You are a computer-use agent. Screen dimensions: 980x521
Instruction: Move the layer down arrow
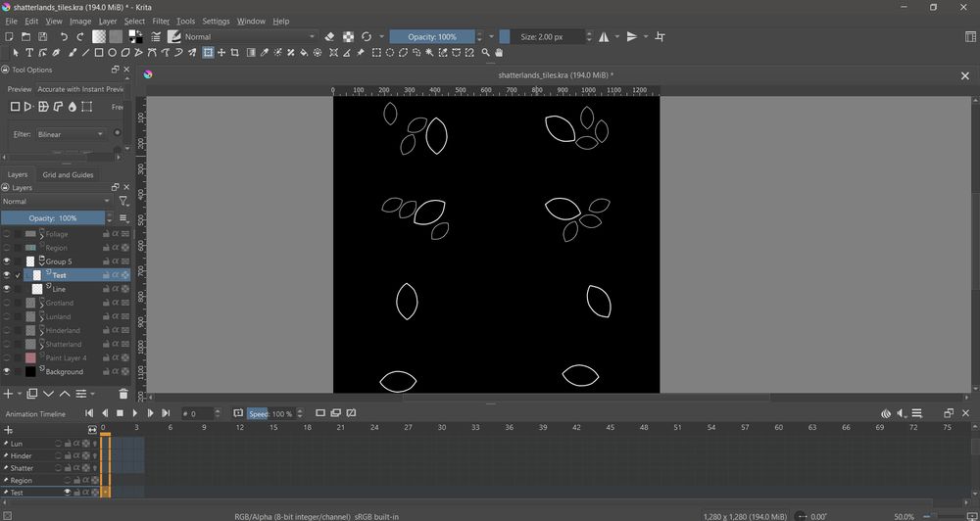click(x=49, y=394)
